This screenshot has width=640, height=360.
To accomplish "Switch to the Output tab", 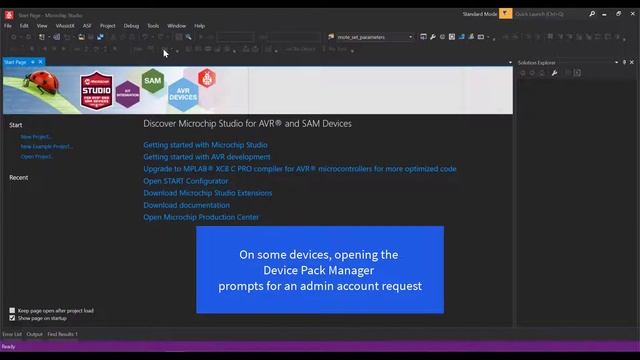I will point(34,334).
